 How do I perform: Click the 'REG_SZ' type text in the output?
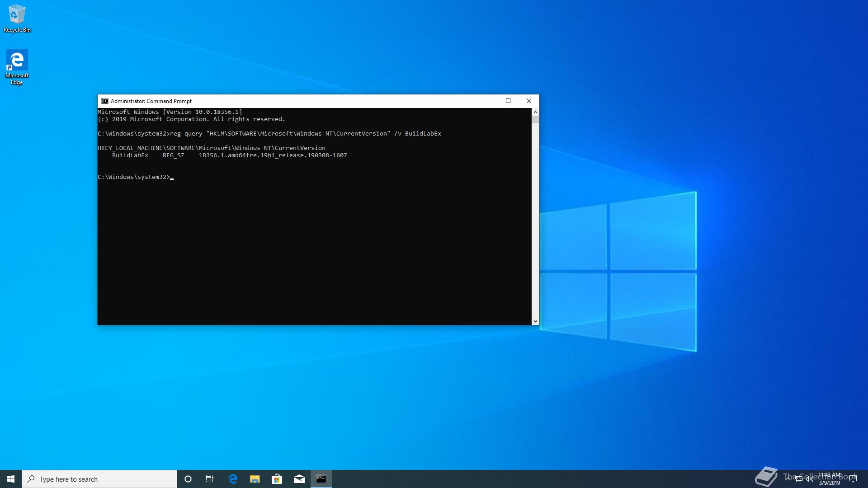[x=174, y=155]
